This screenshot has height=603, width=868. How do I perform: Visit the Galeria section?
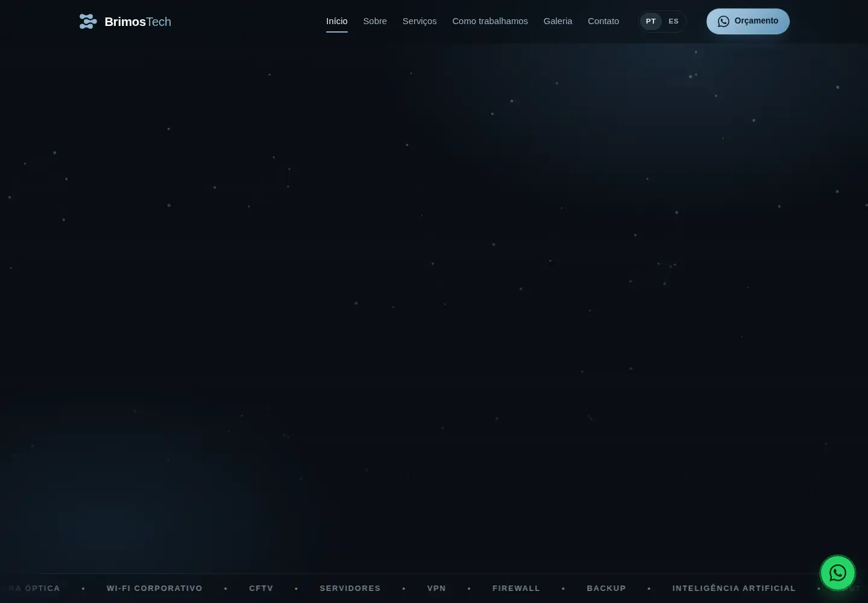click(558, 21)
